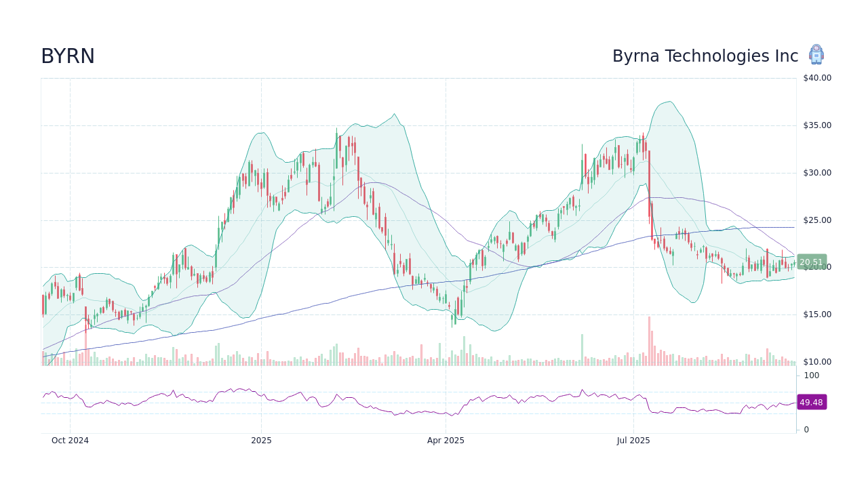Viewport: 868px width, 488px height.
Task: Select the 2025 date marker on axis
Action: [x=262, y=440]
